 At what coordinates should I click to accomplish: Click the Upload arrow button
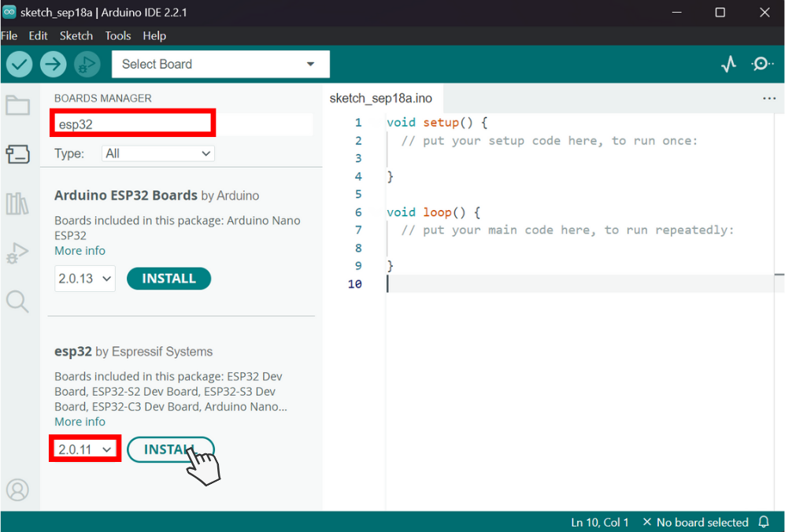53,64
